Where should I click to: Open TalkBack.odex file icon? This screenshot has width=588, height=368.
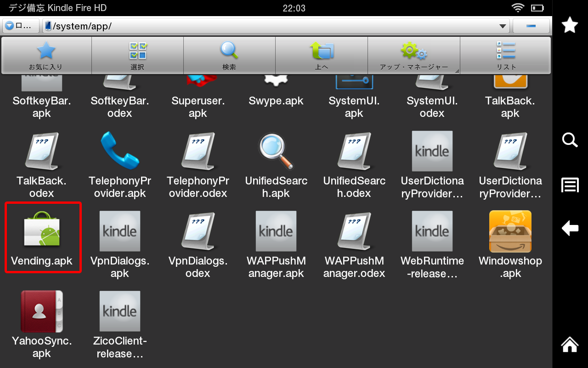coord(42,151)
